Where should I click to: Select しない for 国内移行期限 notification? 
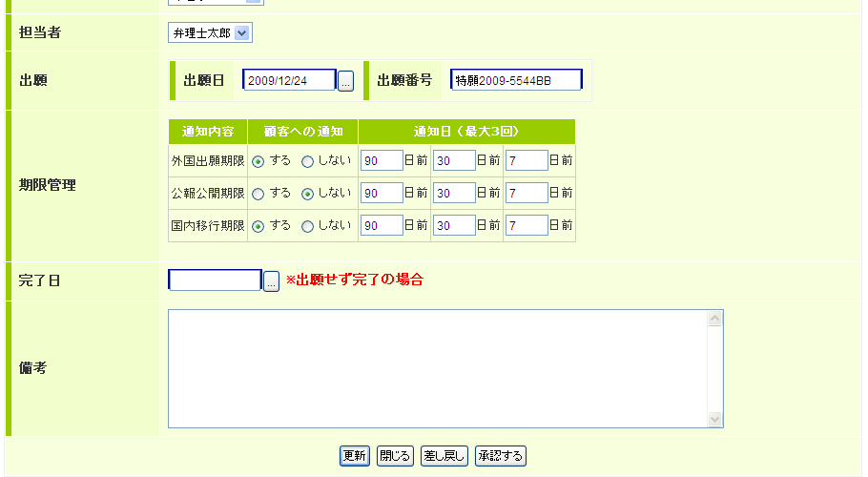tap(307, 226)
